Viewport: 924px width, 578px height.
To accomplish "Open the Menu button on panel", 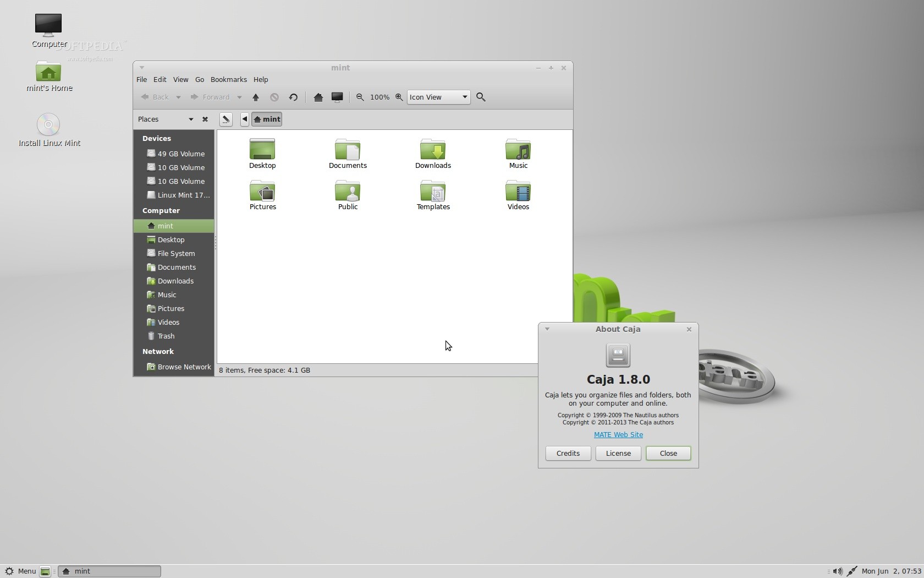I will pyautogui.click(x=20, y=571).
